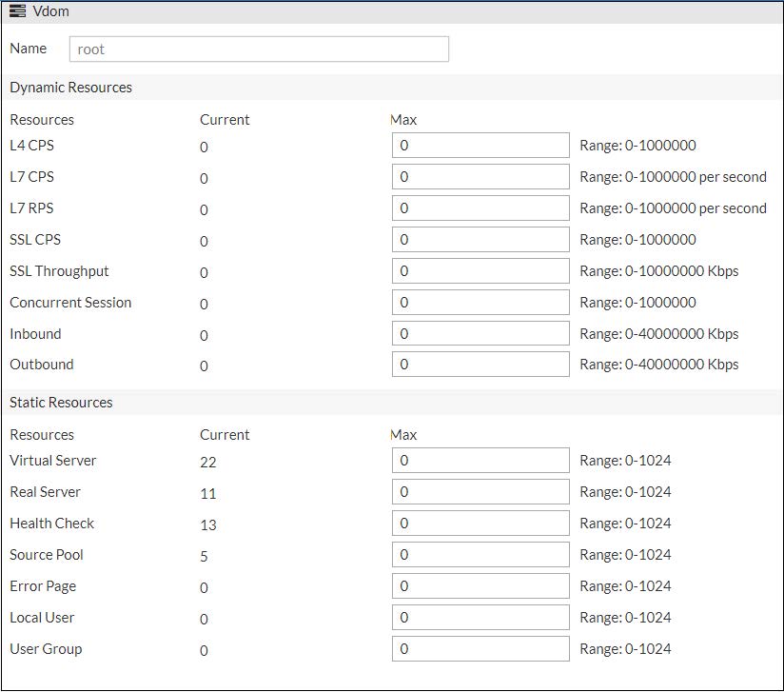
Task: Click the L7 RPS range per second text
Action: pyautogui.click(x=673, y=208)
